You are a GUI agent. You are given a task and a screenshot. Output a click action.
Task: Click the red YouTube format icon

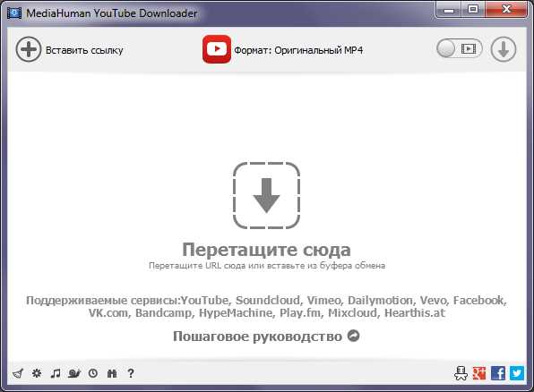click(x=217, y=49)
